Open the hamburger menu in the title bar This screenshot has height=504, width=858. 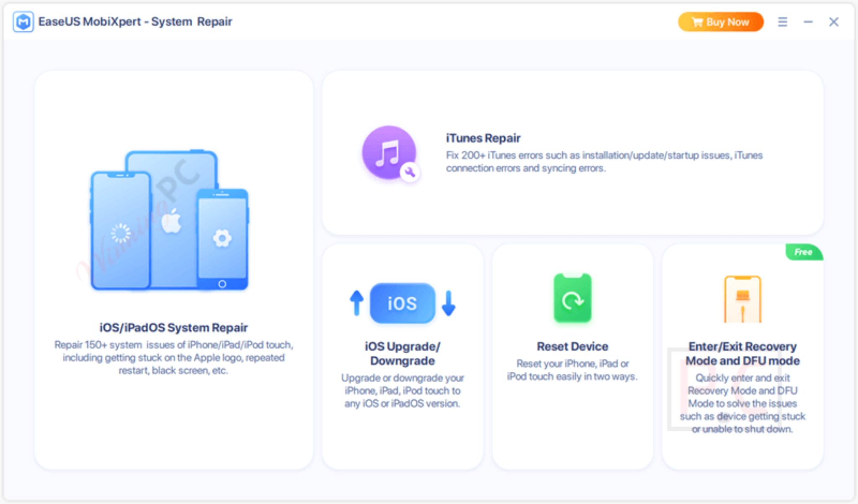(x=782, y=22)
